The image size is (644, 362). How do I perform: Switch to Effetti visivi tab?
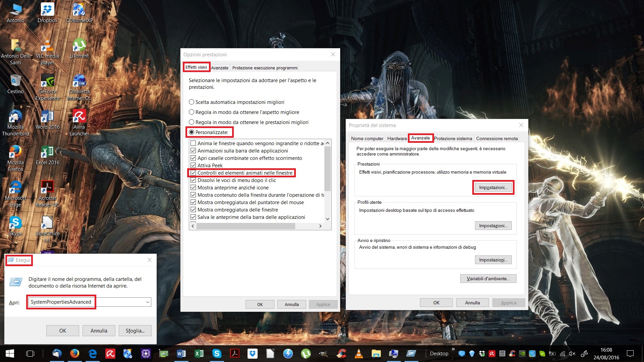click(196, 67)
